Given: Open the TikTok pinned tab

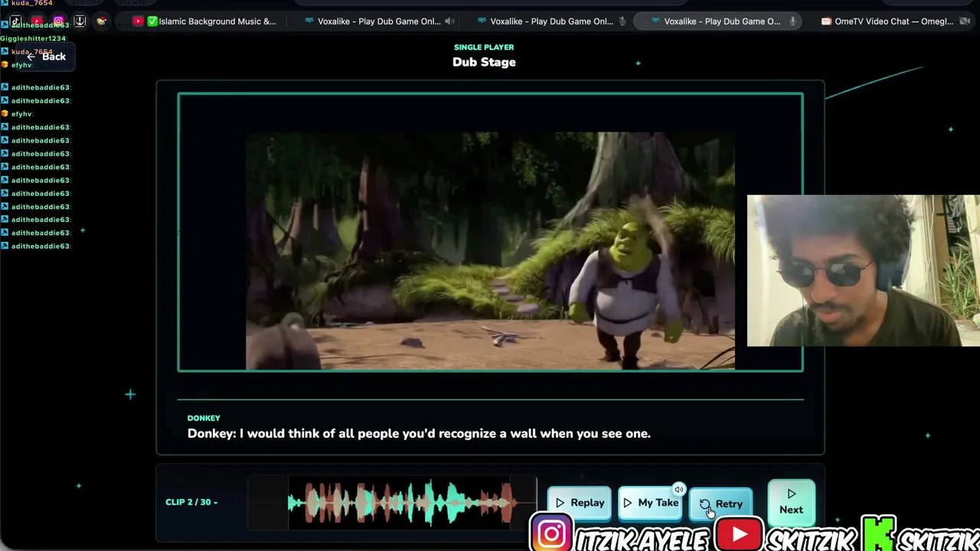Looking at the screenshot, I should point(15,21).
